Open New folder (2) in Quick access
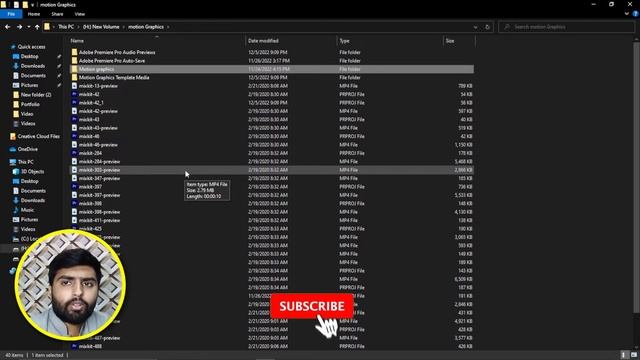640x360 pixels. point(36,95)
